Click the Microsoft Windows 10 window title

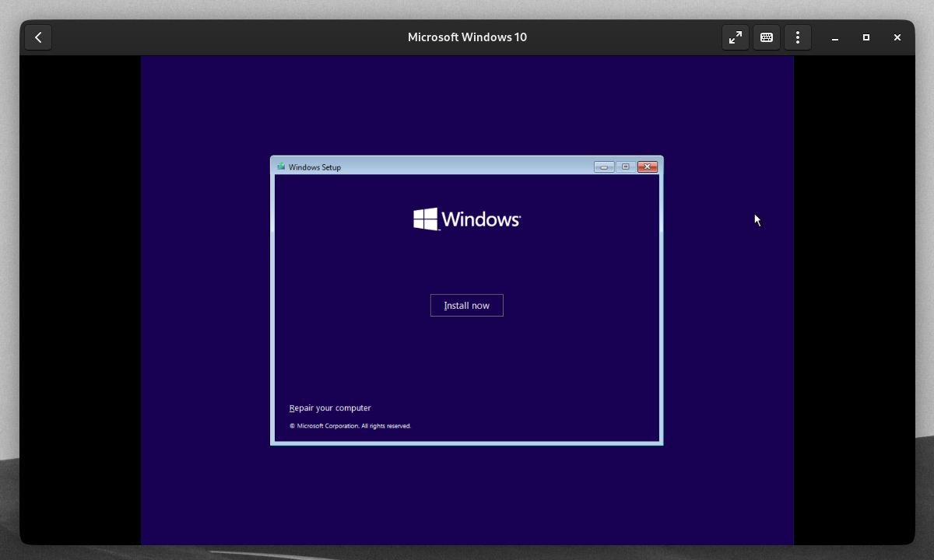[467, 37]
